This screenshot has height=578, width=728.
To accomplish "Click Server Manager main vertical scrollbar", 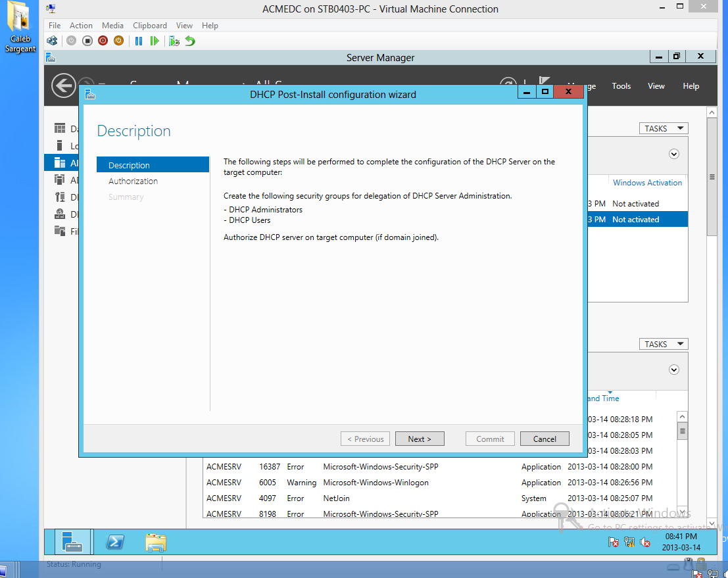I will (x=712, y=177).
